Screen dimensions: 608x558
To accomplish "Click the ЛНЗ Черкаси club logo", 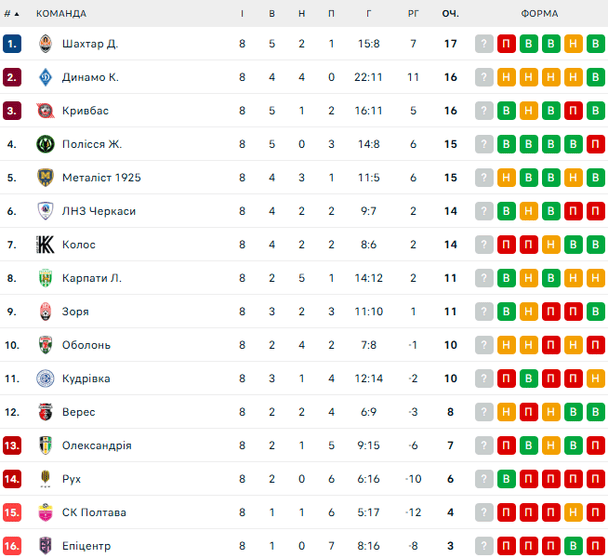I will point(45,211).
